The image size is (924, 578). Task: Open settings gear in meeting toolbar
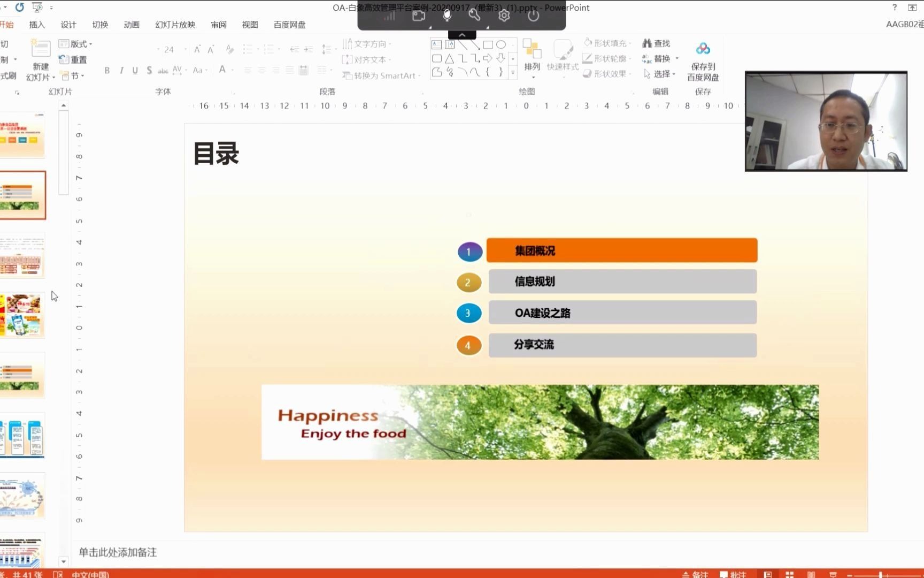[504, 16]
